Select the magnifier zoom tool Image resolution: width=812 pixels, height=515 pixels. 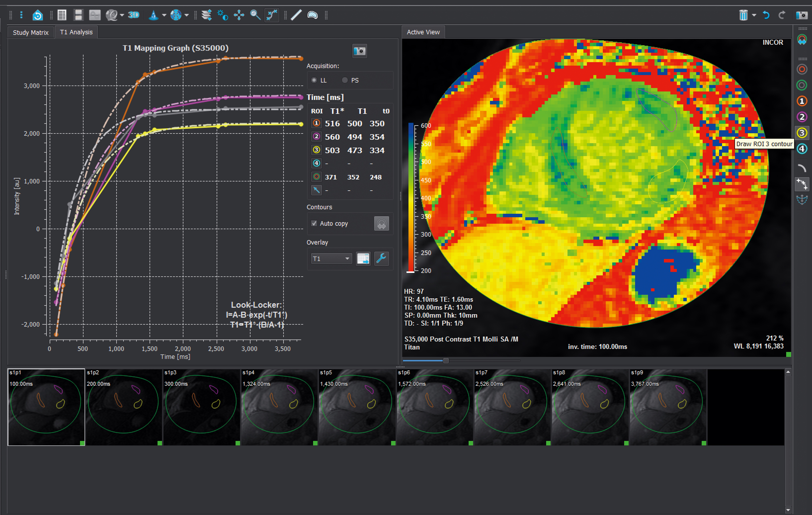coord(255,15)
